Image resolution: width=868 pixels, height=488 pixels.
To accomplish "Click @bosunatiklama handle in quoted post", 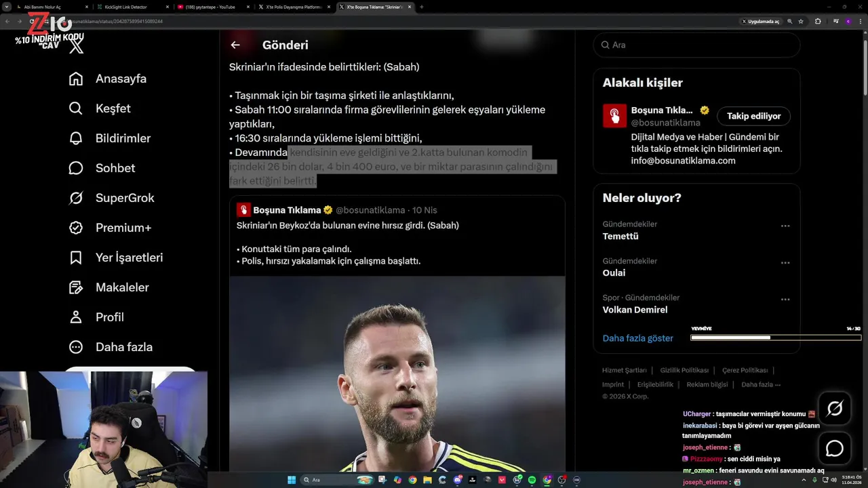I will click(370, 210).
